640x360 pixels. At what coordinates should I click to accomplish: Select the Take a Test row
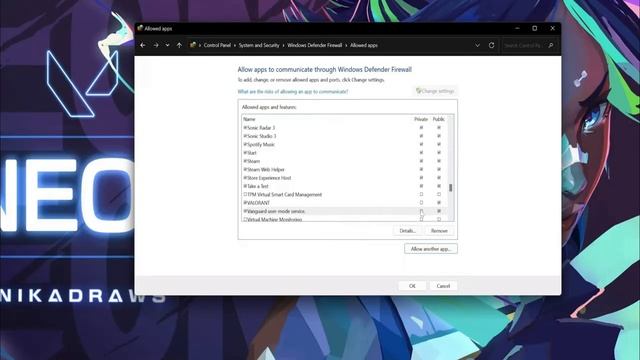(344, 186)
